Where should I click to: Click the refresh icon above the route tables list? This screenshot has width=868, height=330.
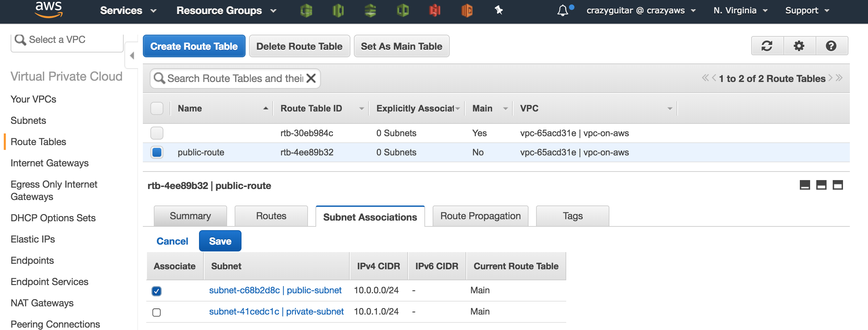(767, 46)
